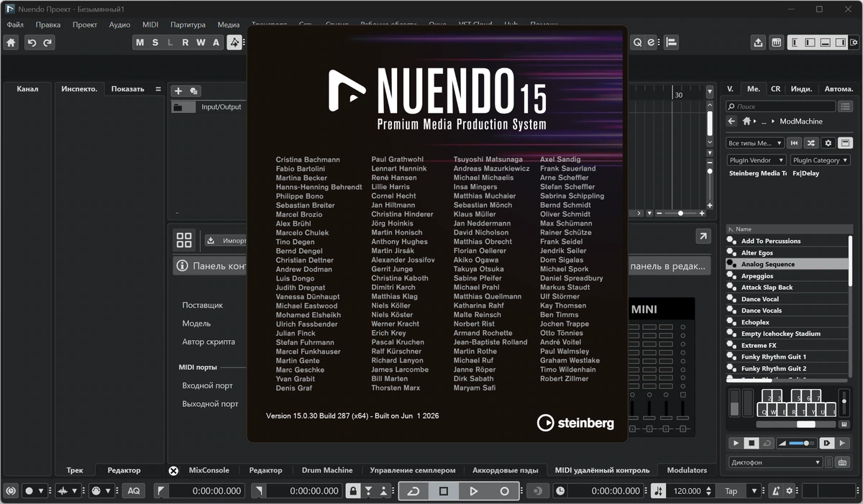Viewport: 863px width, 504px height.
Task: Toggle the lower zone visibility
Action: coord(826,42)
